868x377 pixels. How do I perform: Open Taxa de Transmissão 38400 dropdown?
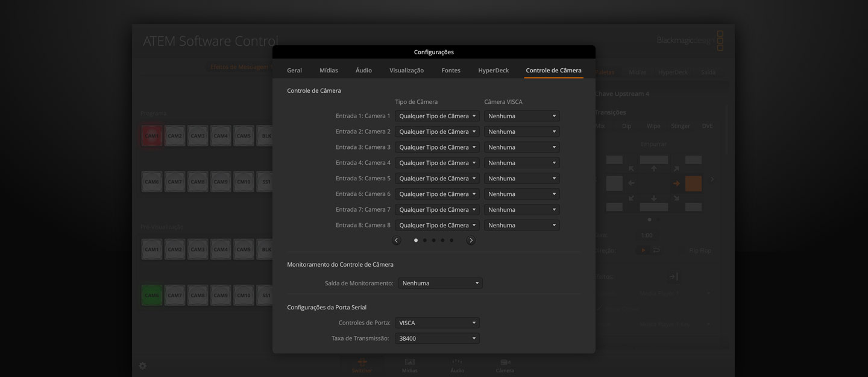click(437, 338)
